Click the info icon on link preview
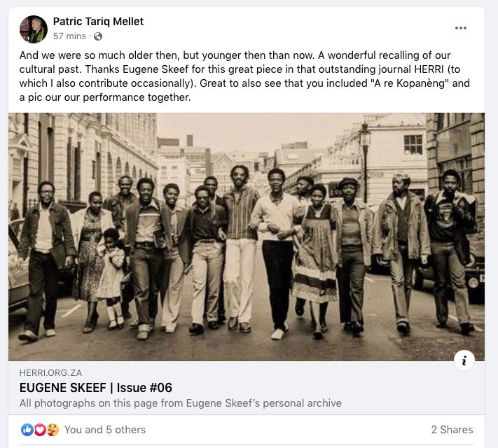This screenshot has height=448, width=498. (x=464, y=360)
